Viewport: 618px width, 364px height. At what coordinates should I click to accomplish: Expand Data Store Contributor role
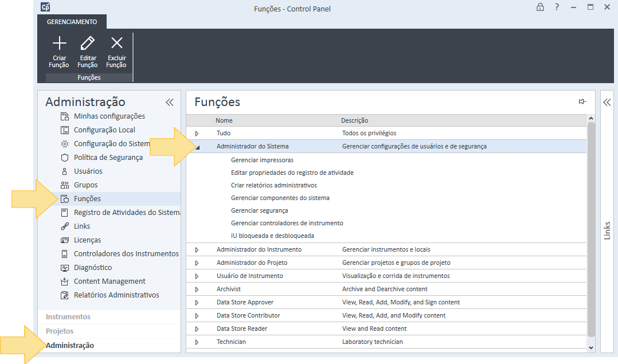click(x=197, y=316)
